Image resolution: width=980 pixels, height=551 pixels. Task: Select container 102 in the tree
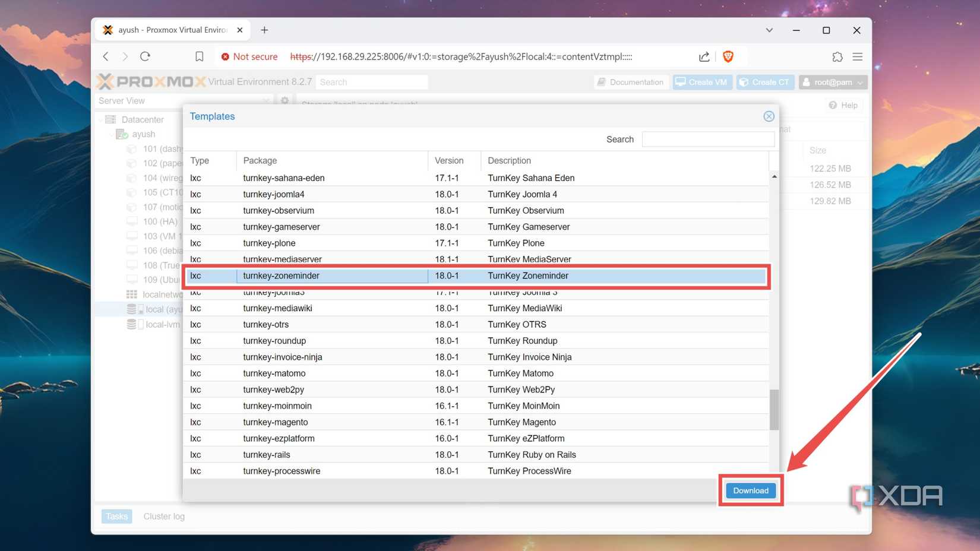(156, 163)
